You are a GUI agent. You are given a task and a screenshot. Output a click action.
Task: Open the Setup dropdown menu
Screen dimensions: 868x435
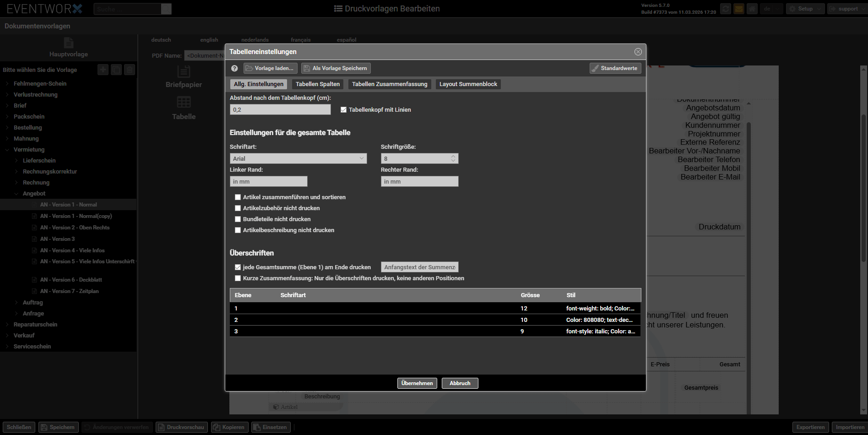pos(805,9)
